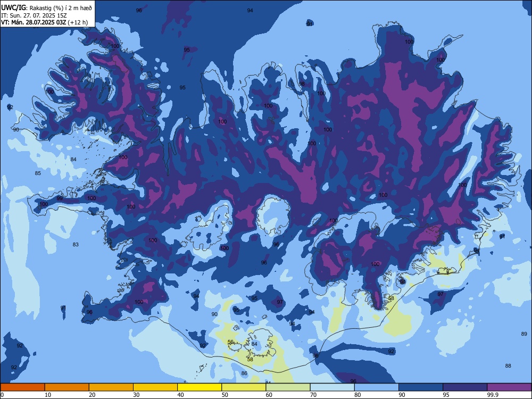This screenshot has height=399, width=532.
Task: Click the 70–80 pale blue legend swatch
Action: [332, 387]
